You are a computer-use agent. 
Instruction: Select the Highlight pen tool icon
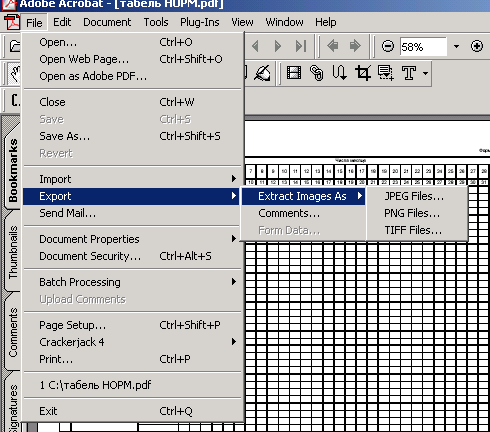coord(262,73)
